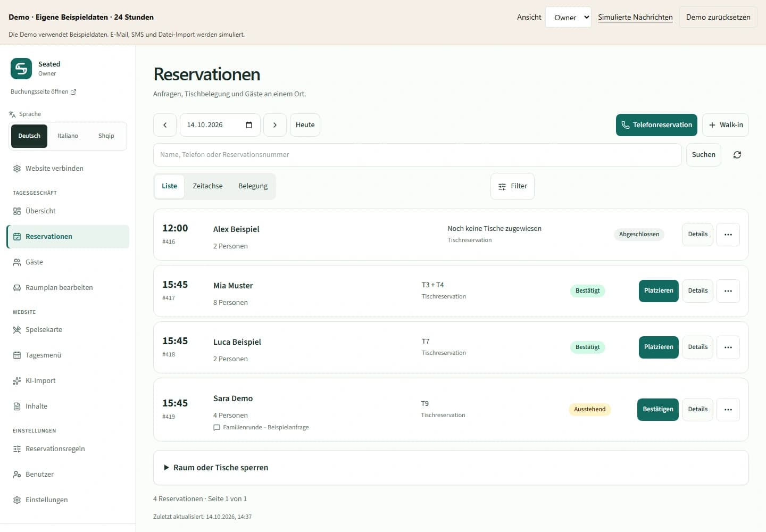766x532 pixels.
Task: Open calendar picker icon in date field
Action: click(x=249, y=125)
